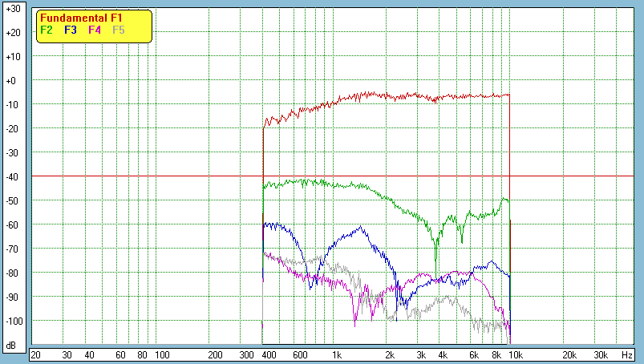Click the +0 dB axis label

(12, 81)
